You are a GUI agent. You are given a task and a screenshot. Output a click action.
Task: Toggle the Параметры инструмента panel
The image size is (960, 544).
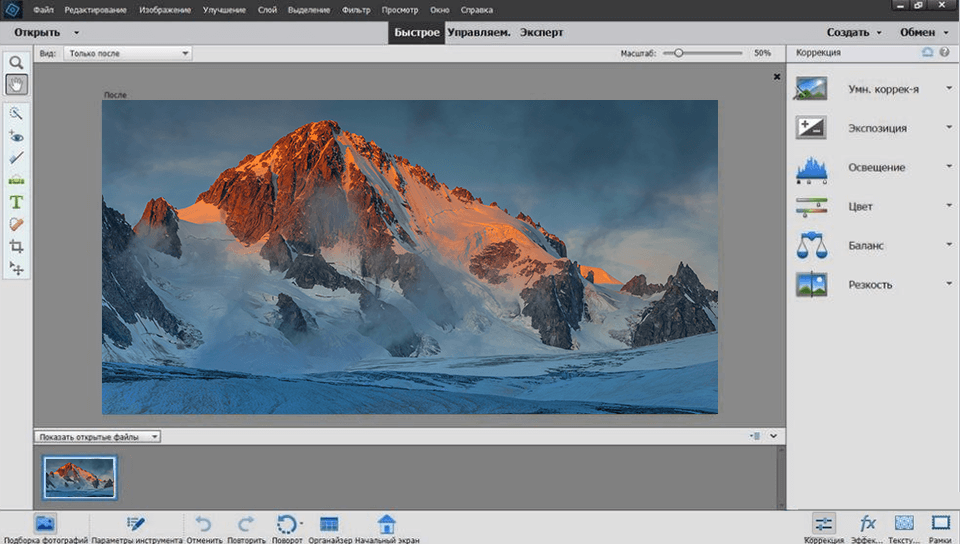[137, 524]
